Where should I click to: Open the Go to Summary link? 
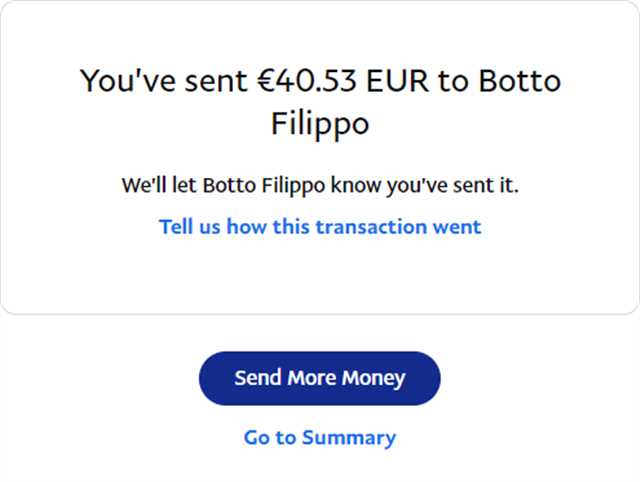point(319,438)
